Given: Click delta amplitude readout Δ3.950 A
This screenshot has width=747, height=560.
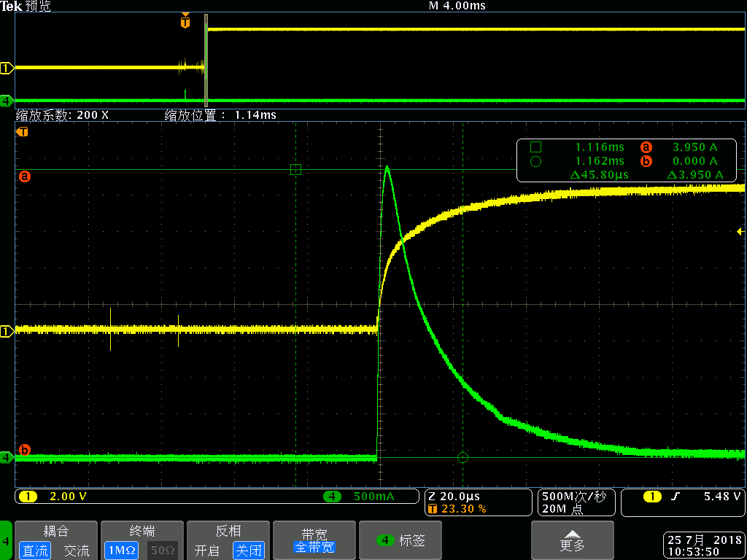Looking at the screenshot, I should coord(695,175).
